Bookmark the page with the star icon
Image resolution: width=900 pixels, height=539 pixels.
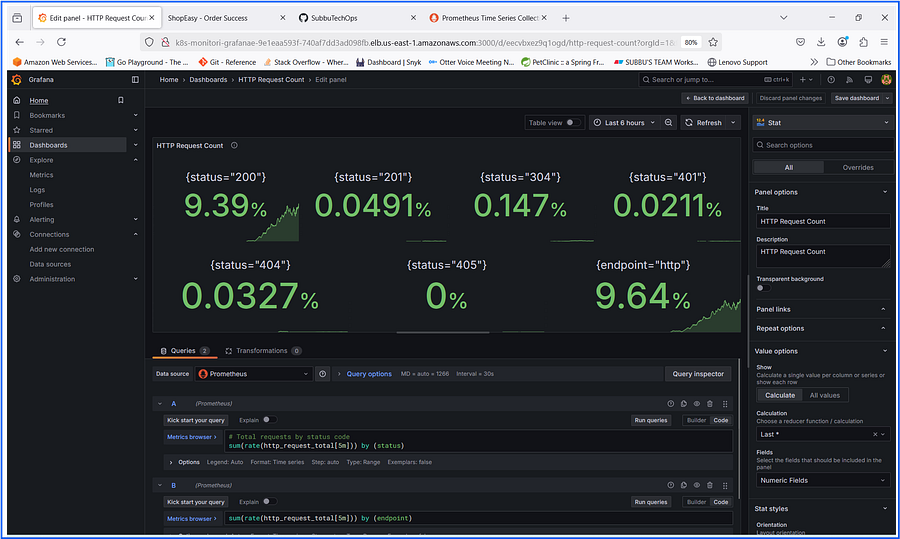tap(713, 42)
